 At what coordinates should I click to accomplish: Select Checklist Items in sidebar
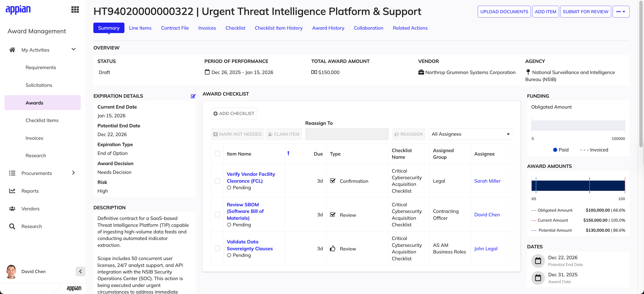(42, 120)
